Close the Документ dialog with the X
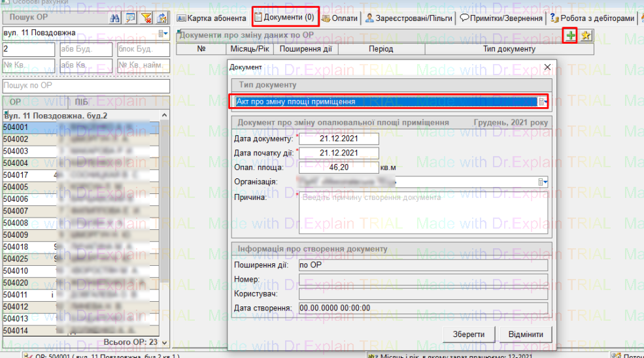Image resolution: width=644 pixels, height=358 pixels. pos(547,67)
